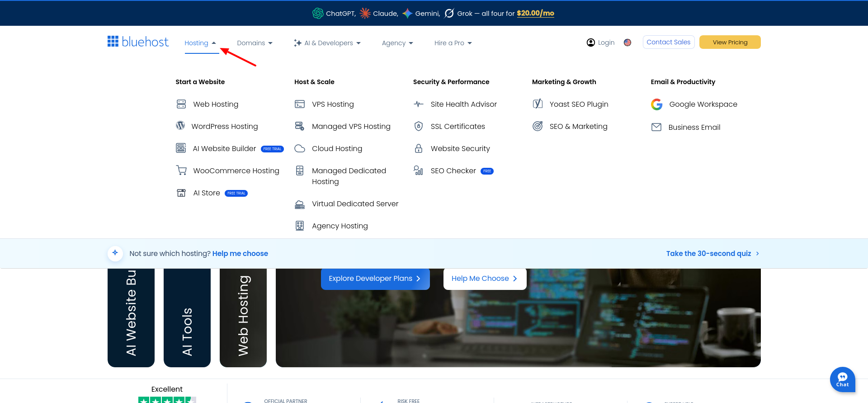The width and height of the screenshot is (868, 403).
Task: Click the SEO Checker text
Action: coord(453,171)
